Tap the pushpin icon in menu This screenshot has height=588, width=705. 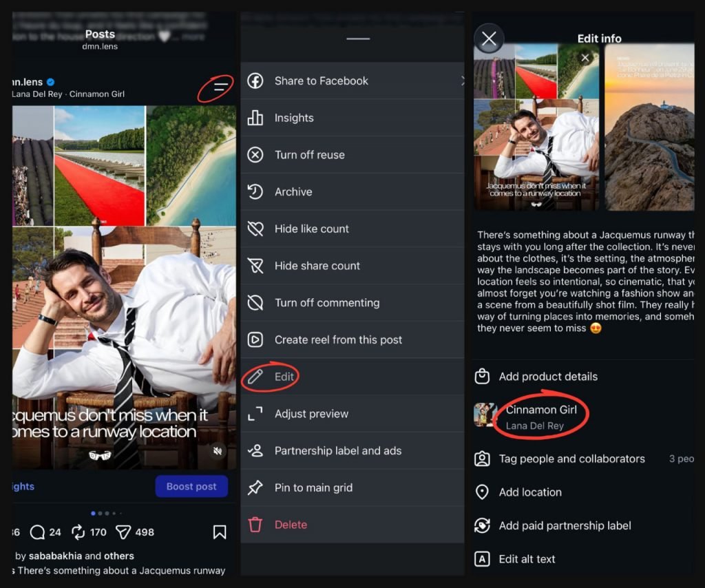(255, 487)
